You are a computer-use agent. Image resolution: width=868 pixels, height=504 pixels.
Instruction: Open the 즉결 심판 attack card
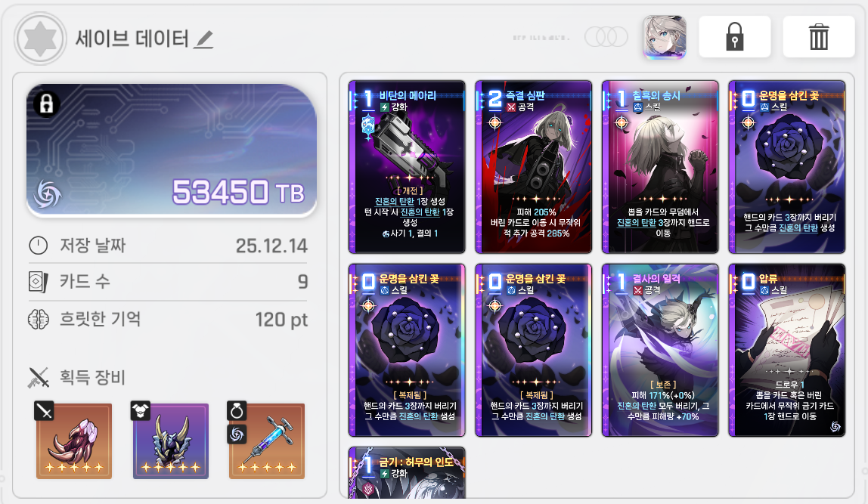534,166
